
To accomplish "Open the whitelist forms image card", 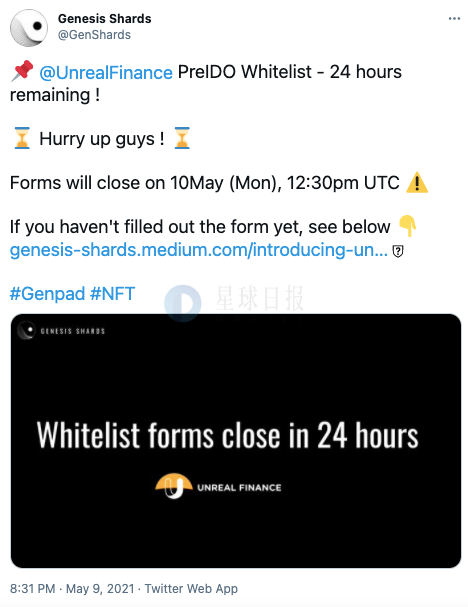I will coord(236,441).
